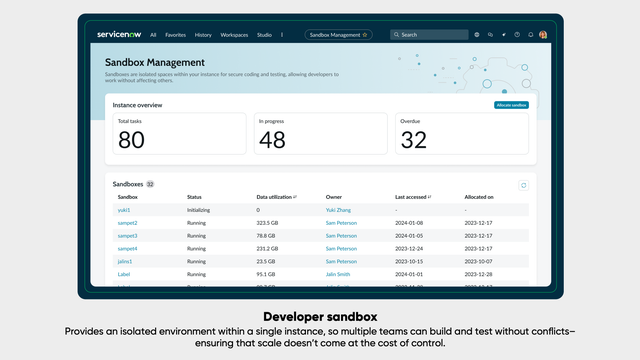Open Sam Peterson owner of sampet4

(341, 249)
